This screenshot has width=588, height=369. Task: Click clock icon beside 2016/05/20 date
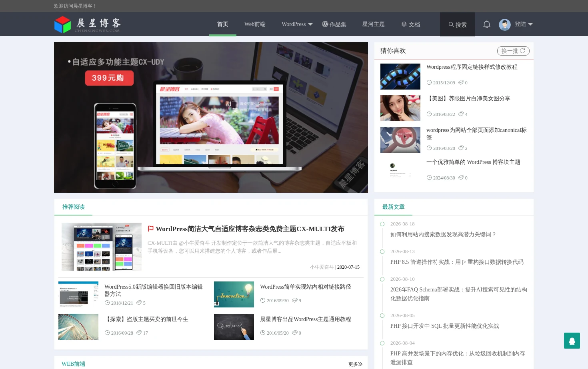(263, 333)
